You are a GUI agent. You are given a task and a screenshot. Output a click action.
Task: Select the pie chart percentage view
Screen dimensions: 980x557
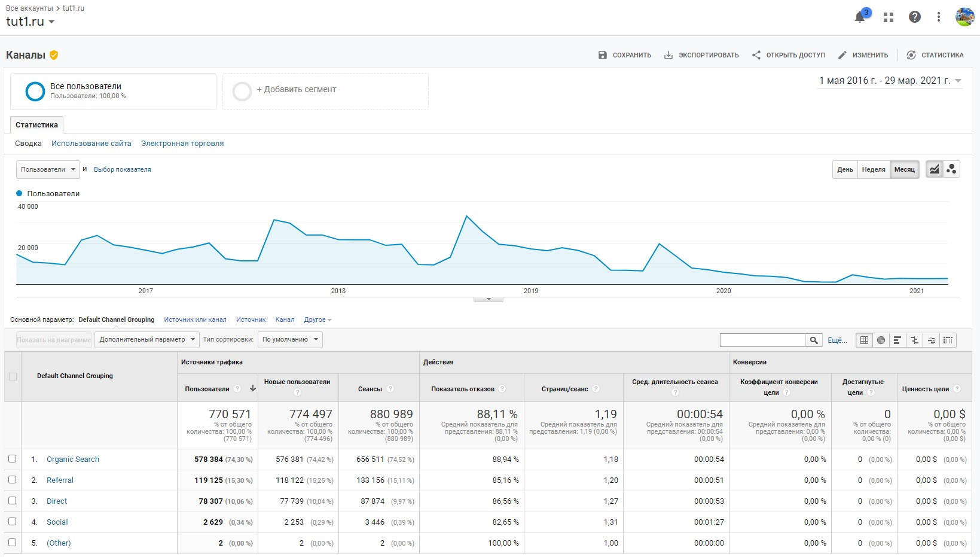[x=881, y=340]
